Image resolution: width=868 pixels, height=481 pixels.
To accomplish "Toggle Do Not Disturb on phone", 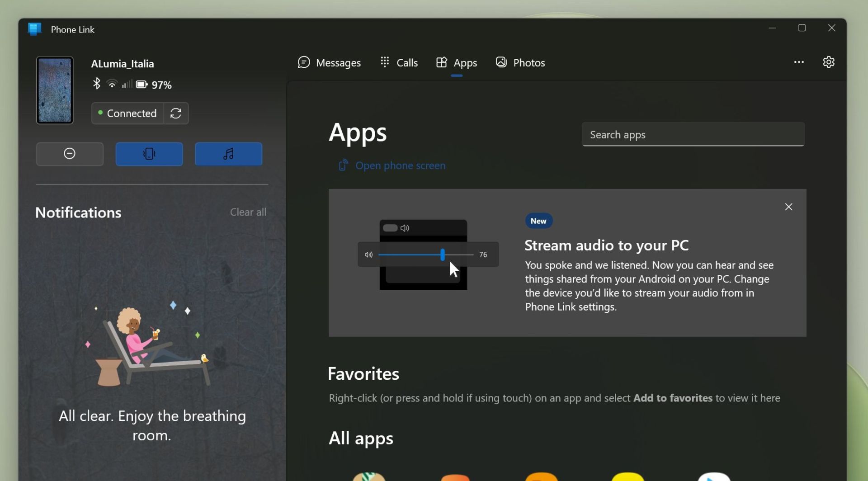I will pos(70,154).
